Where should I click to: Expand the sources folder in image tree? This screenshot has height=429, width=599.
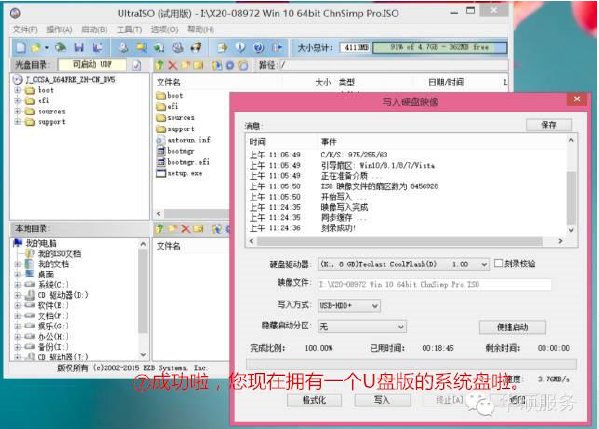coord(18,111)
